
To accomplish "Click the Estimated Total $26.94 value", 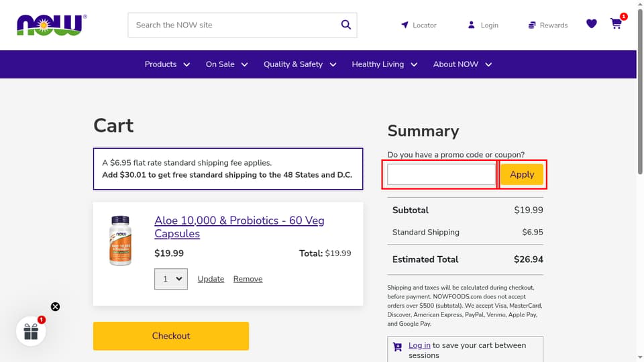I will pyautogui.click(x=528, y=259).
